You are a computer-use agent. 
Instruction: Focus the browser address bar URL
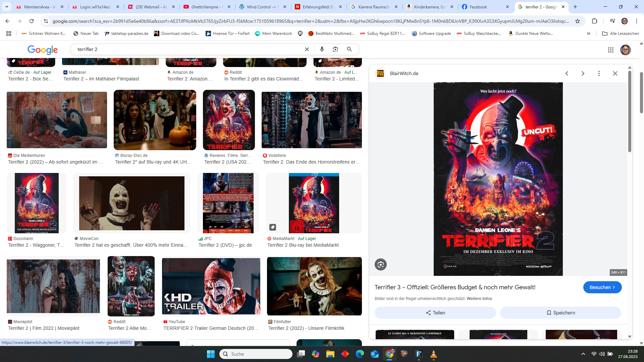[310, 21]
